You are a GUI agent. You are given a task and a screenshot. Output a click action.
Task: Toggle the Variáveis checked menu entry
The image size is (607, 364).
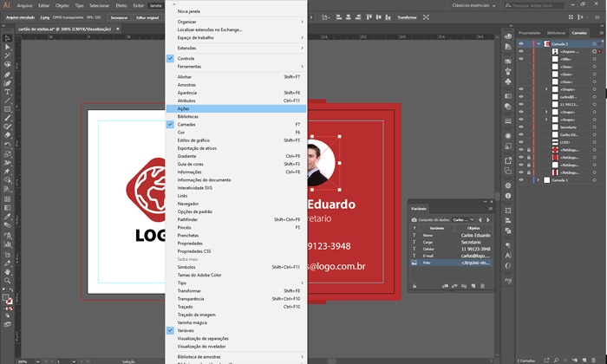pos(236,331)
